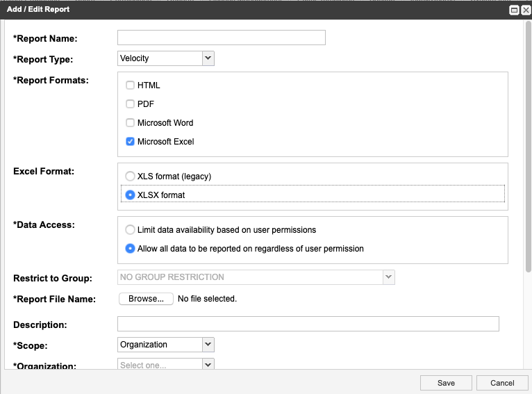Viewport: 532px width, 394px height.
Task: Open the Report Type Velocity dropdown
Action: [166, 58]
